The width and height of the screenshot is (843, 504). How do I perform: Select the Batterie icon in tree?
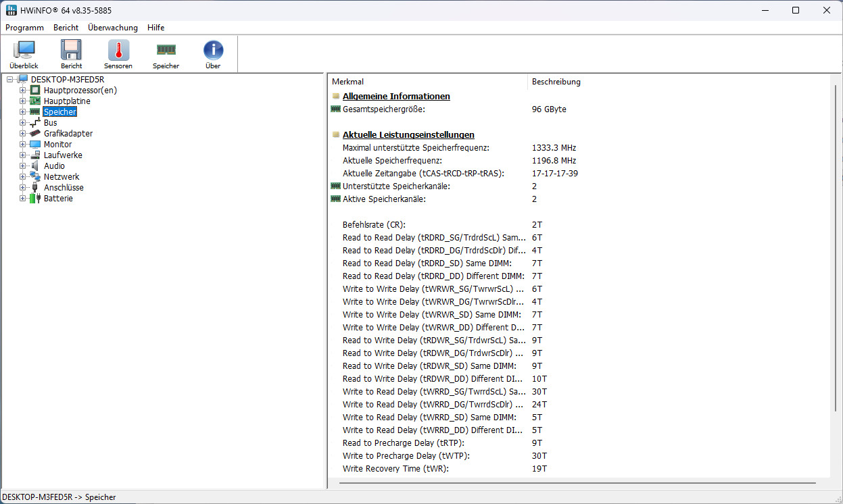35,199
